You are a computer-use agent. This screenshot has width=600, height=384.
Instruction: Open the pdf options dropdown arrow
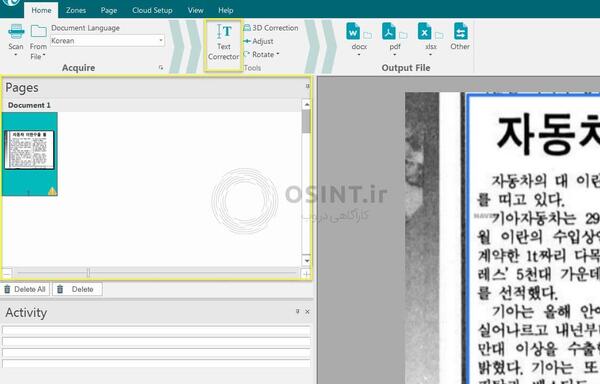[395, 55]
